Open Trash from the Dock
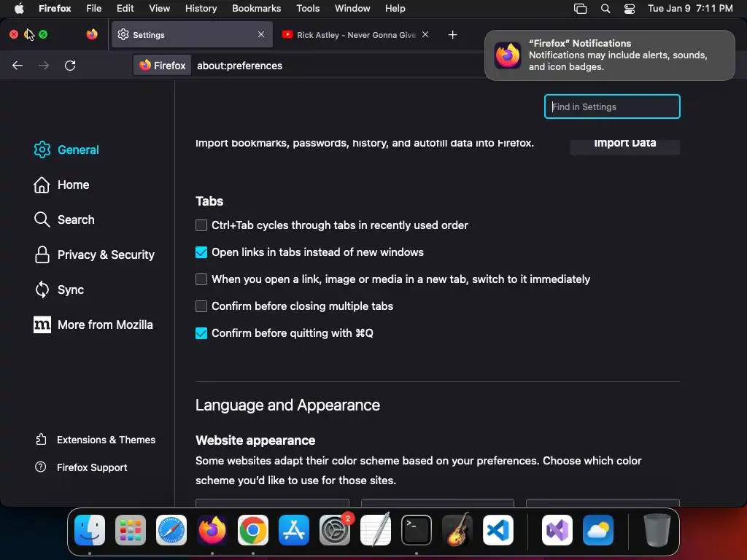747x560 pixels. tap(657, 530)
